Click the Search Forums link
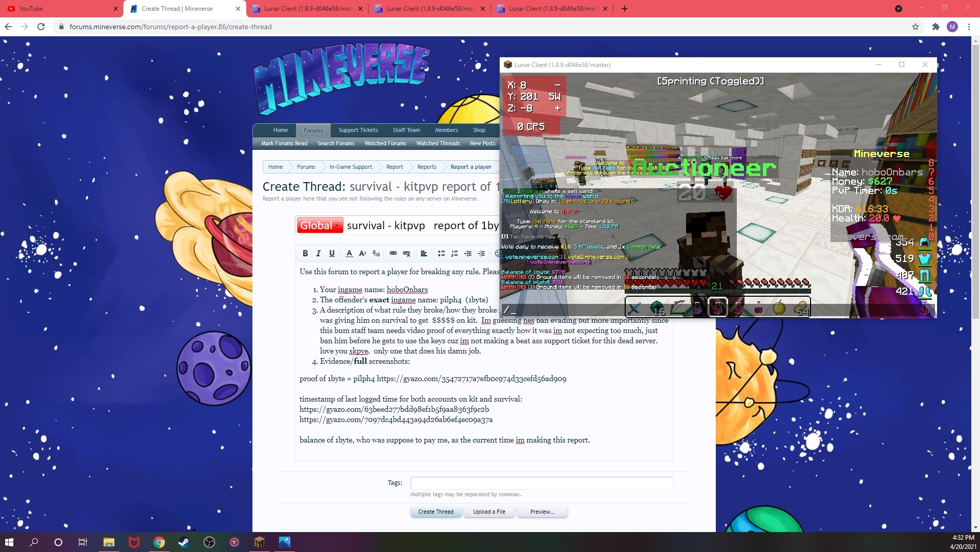 click(336, 143)
